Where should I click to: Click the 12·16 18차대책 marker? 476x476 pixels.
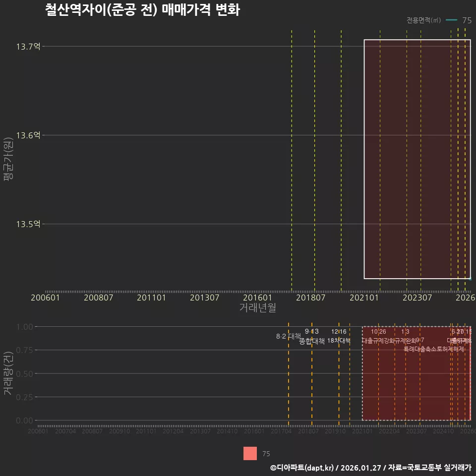tap(340, 336)
